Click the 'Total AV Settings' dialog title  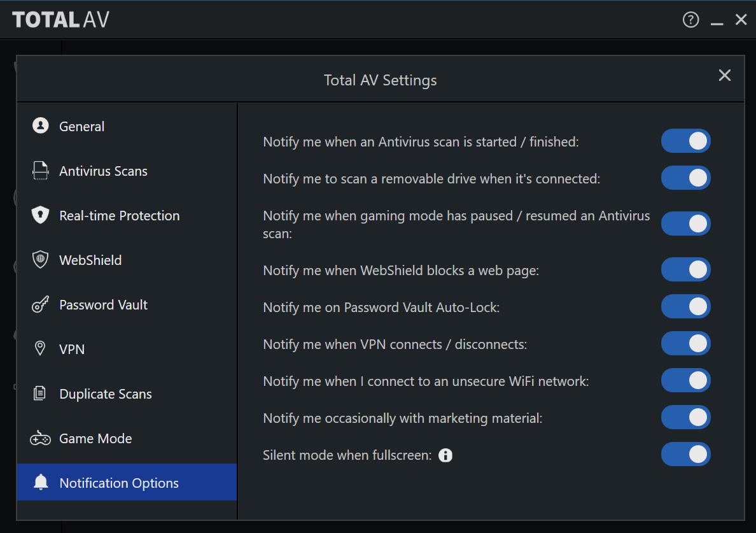coord(380,80)
